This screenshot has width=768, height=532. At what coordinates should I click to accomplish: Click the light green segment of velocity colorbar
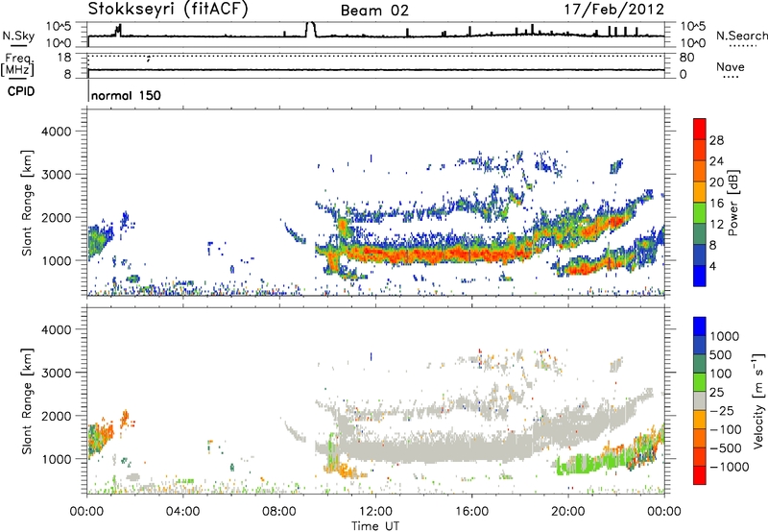click(x=700, y=382)
